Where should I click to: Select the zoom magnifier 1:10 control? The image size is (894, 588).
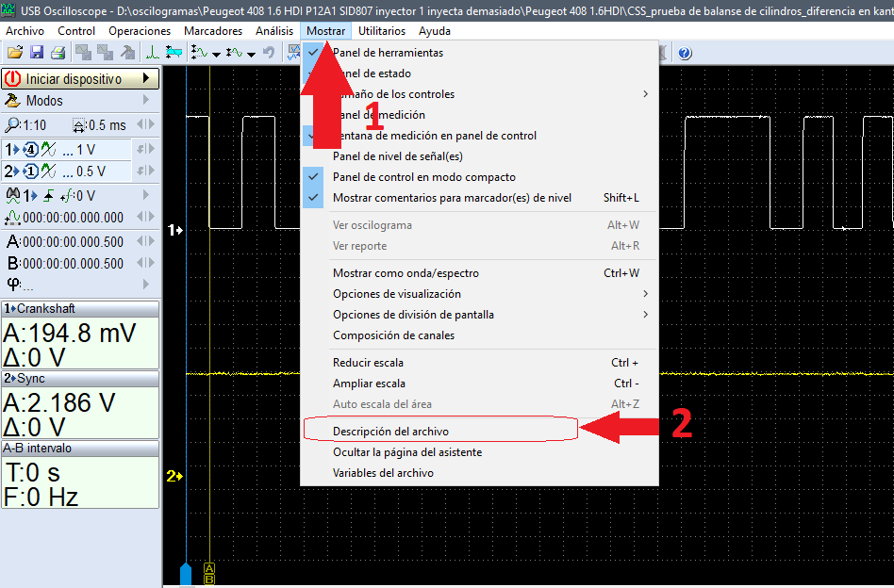14,124
